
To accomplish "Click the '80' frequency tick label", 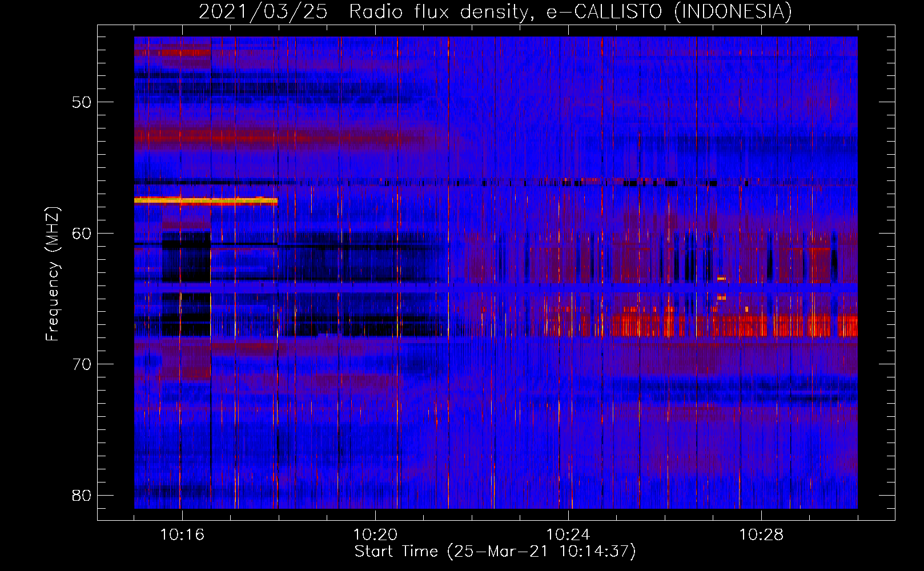I will pyautogui.click(x=82, y=495).
